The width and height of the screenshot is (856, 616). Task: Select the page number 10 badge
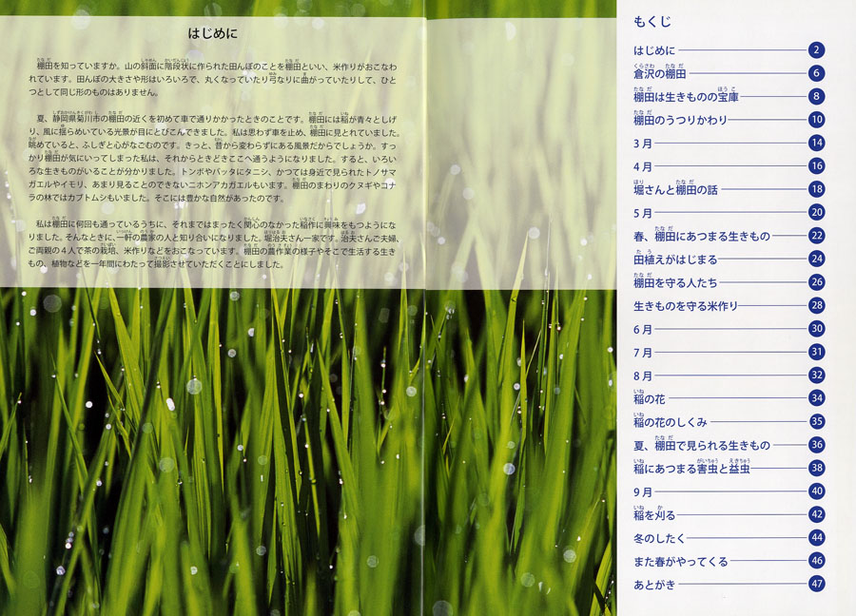[816, 120]
